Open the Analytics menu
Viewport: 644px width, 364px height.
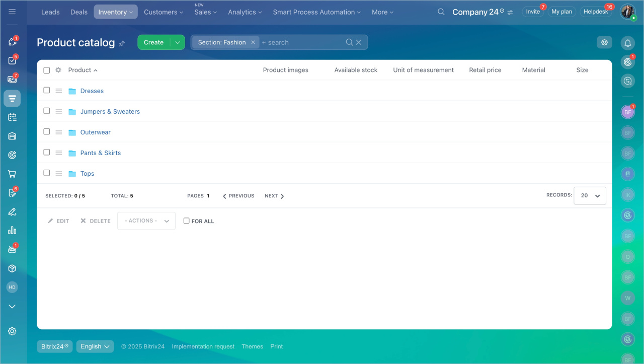click(x=245, y=12)
